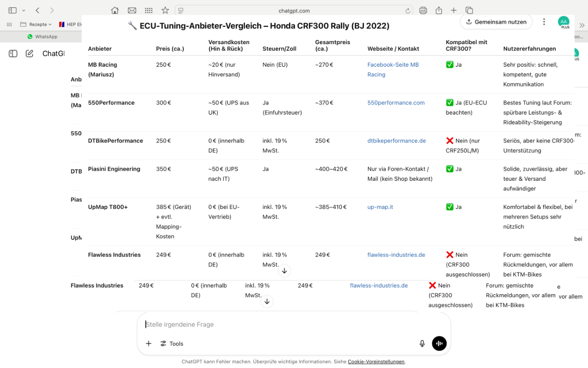Open the 550performance.com link

coord(396,103)
